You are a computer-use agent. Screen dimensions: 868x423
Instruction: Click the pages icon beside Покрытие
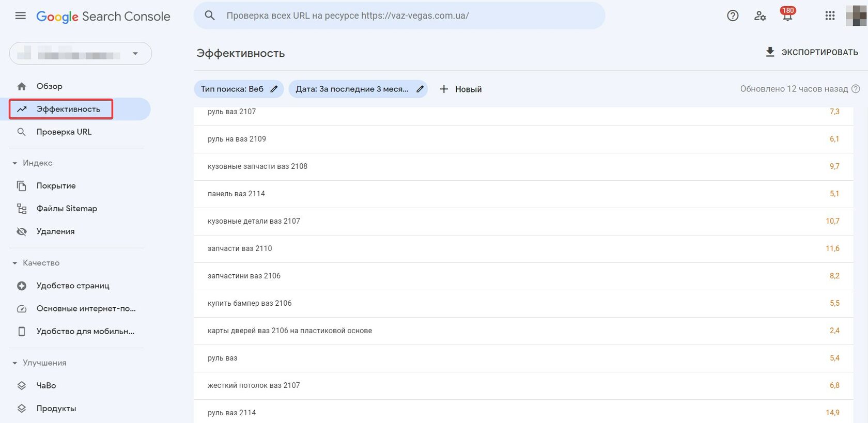click(x=22, y=186)
